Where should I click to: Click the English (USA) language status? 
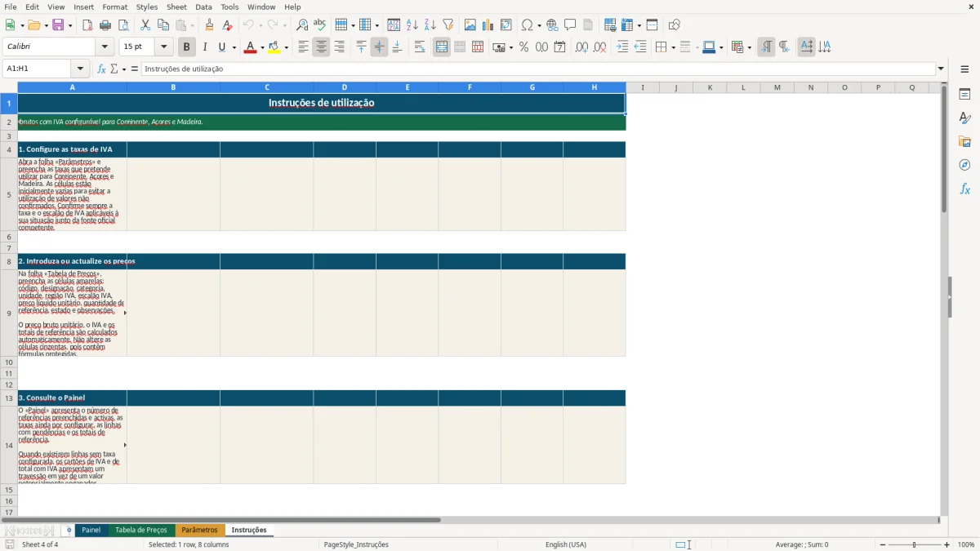pos(566,544)
